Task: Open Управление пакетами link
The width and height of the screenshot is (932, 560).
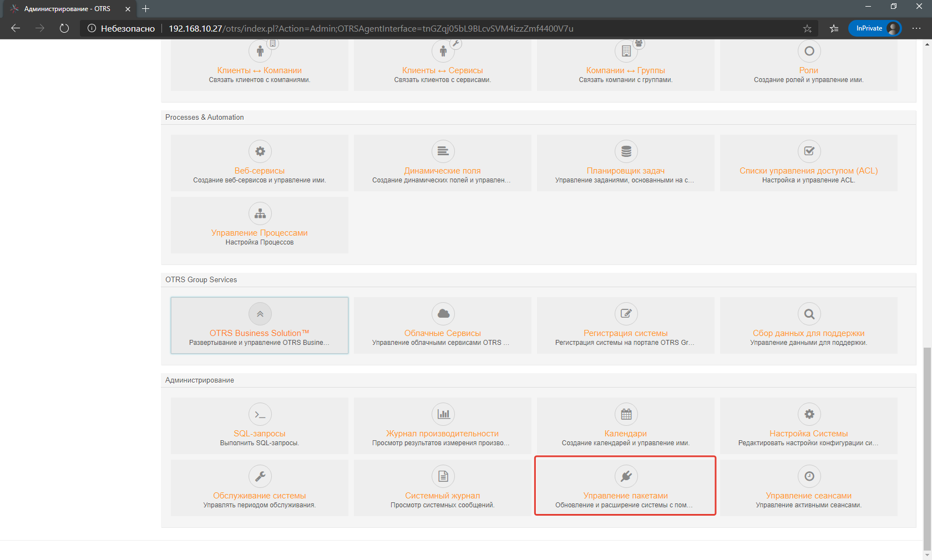Action: tap(626, 496)
